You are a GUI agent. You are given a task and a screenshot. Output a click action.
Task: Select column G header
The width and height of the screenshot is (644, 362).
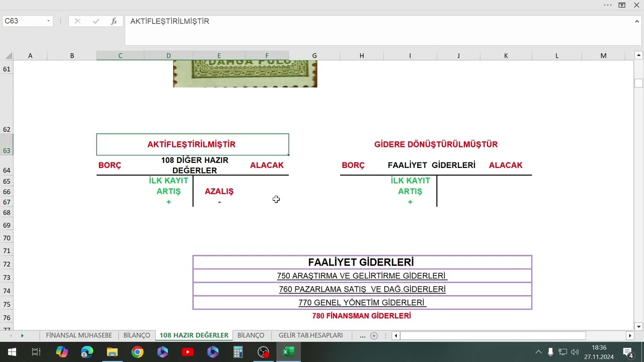pyautogui.click(x=314, y=56)
